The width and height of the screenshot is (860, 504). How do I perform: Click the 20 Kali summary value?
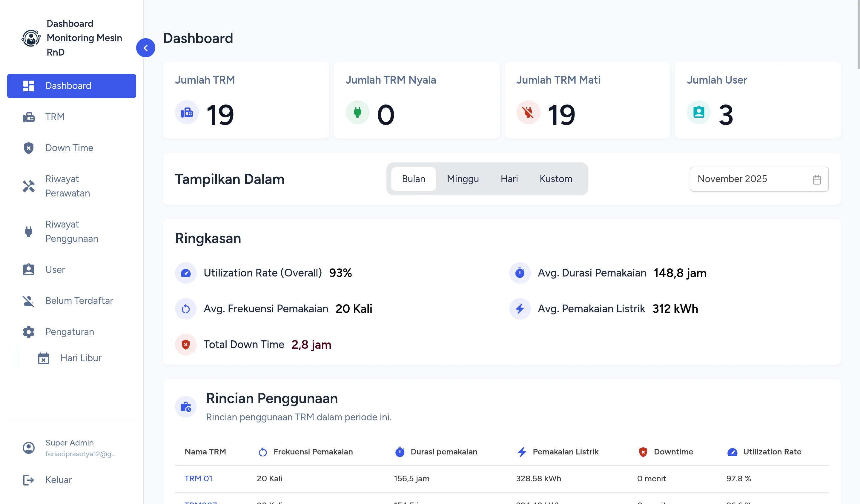coord(354,309)
